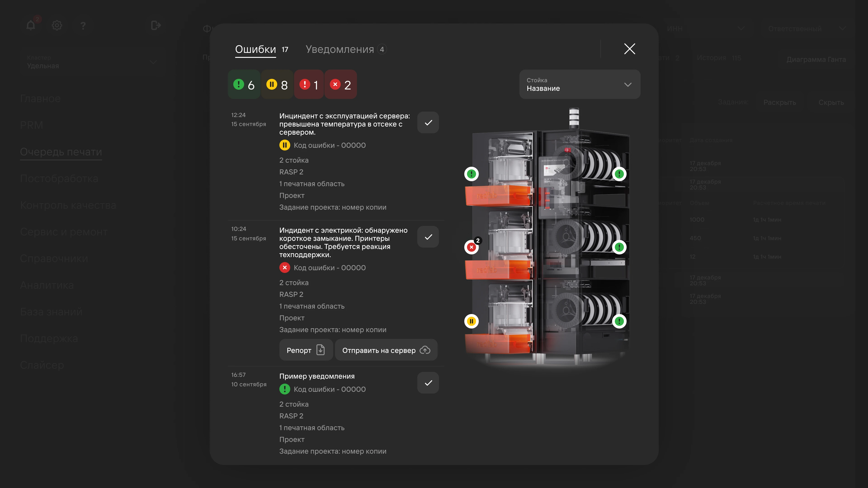Mark short circuit incident as read
Screen dimensions: 868x488
428,237
